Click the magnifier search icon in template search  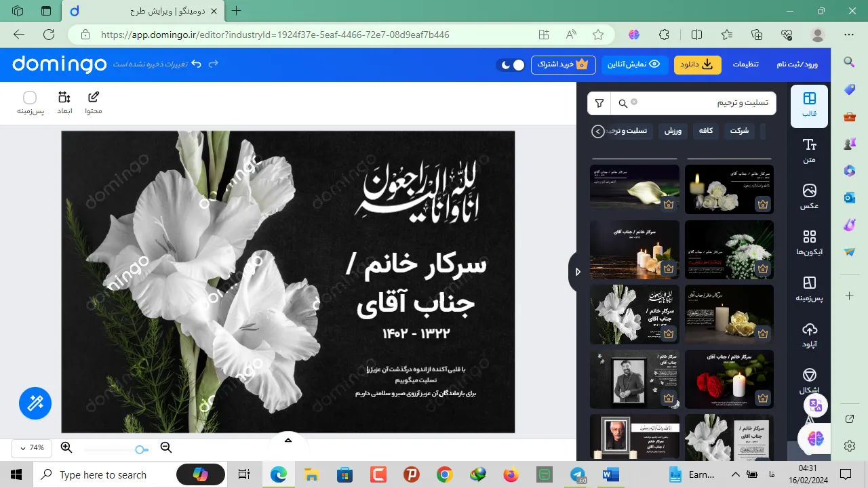pos(623,104)
